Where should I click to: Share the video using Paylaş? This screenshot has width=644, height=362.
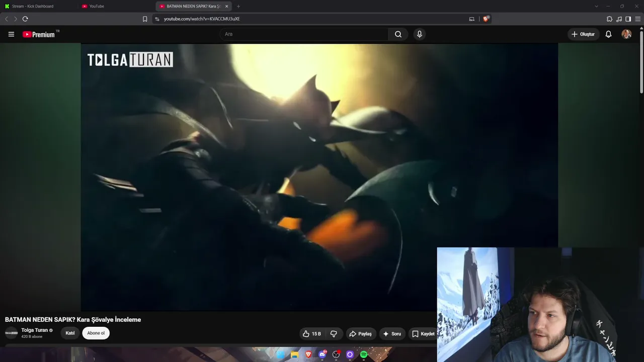pyautogui.click(x=360, y=334)
